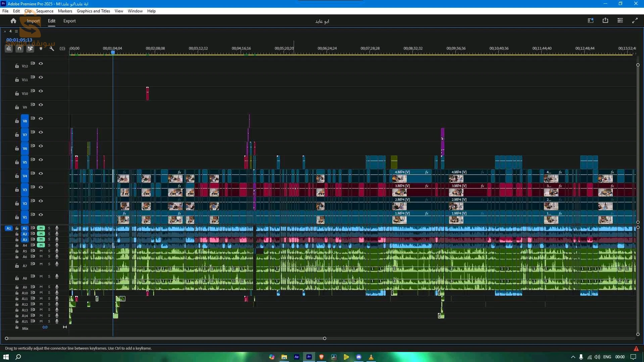Disable track targeting for V6
The height and width of the screenshot is (362, 644).
coord(25,148)
